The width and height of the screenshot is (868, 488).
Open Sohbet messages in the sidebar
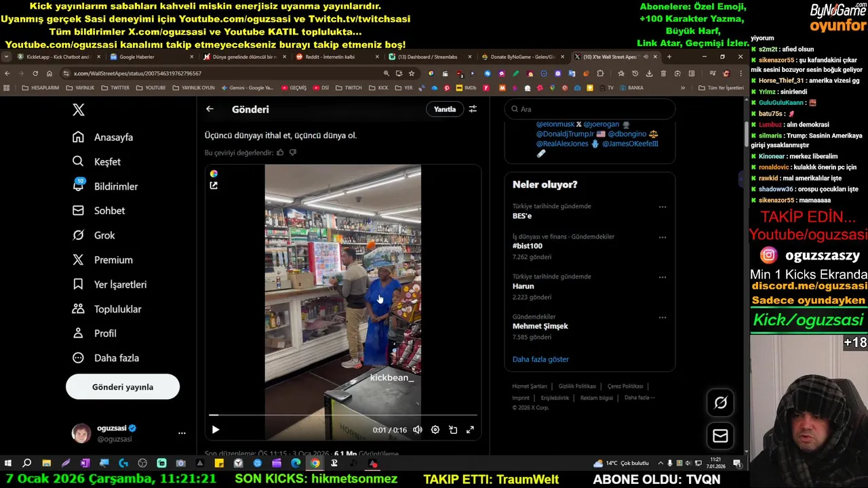coord(99,211)
